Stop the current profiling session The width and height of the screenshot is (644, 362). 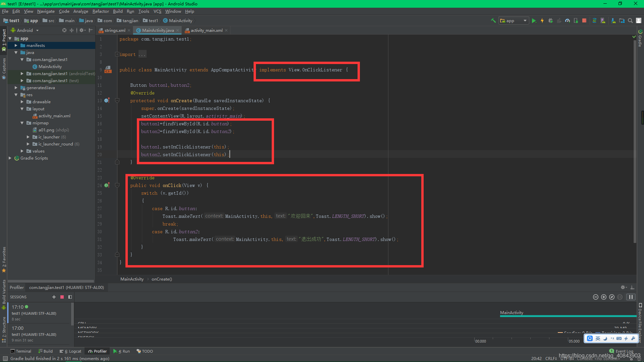click(x=62, y=297)
